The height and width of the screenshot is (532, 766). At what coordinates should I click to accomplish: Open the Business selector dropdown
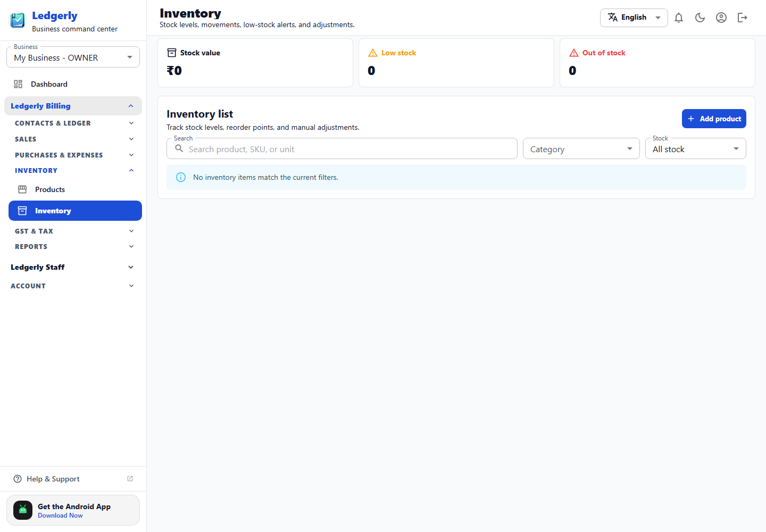pyautogui.click(x=73, y=57)
